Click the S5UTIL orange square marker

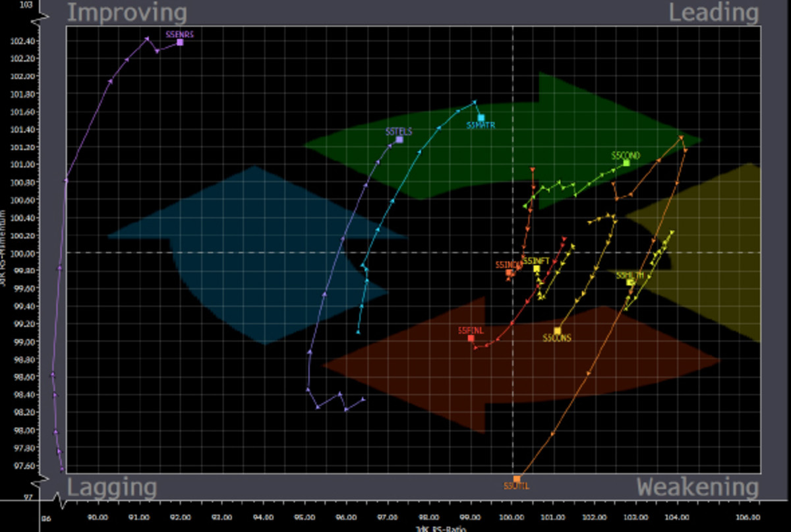517,479
